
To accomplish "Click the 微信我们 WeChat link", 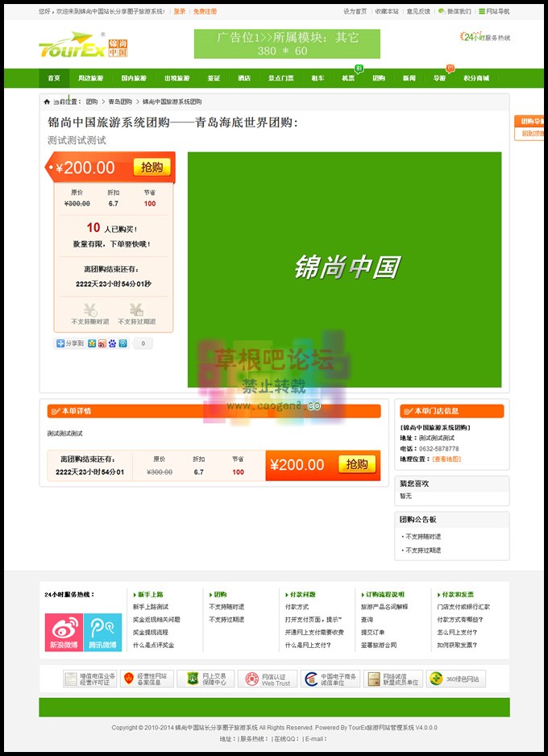I will click(x=455, y=11).
